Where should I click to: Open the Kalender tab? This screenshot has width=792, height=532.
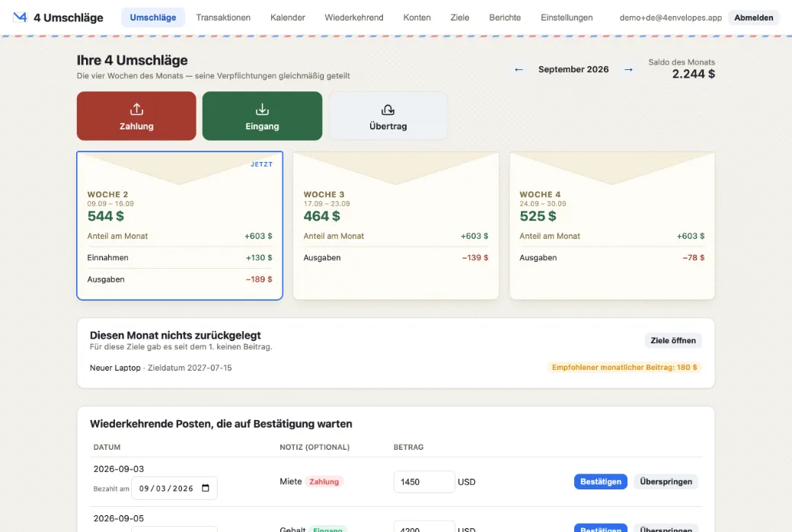pyautogui.click(x=287, y=18)
